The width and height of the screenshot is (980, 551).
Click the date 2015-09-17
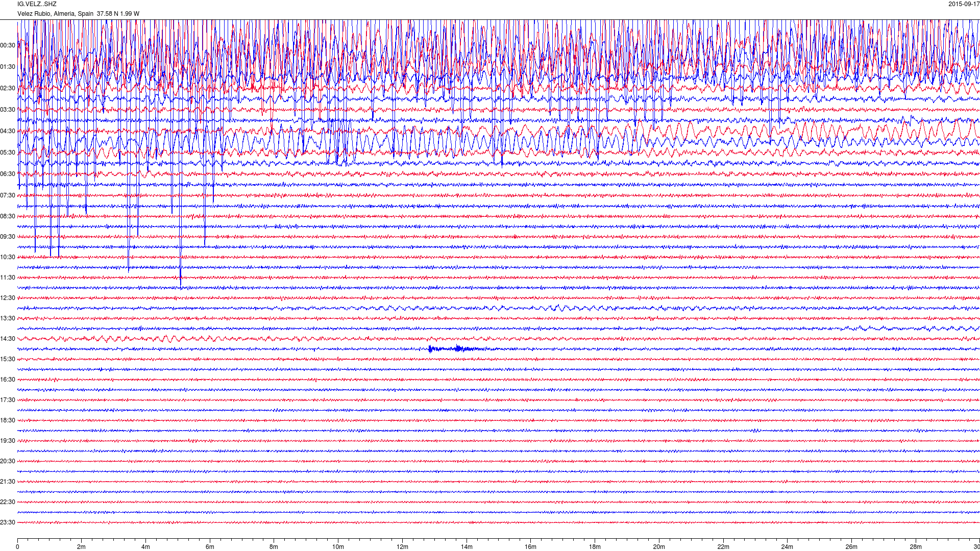coord(964,4)
